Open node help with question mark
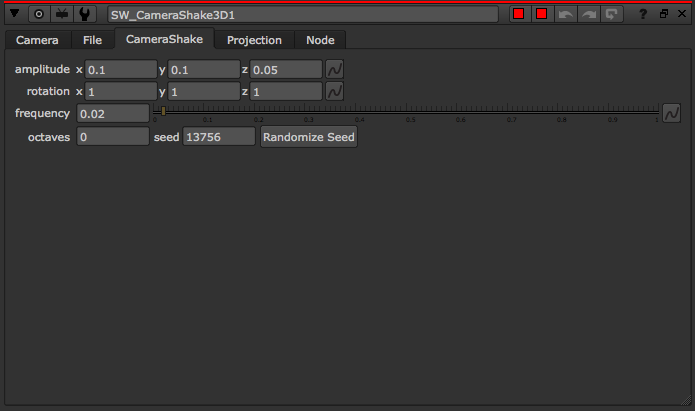 tap(643, 15)
